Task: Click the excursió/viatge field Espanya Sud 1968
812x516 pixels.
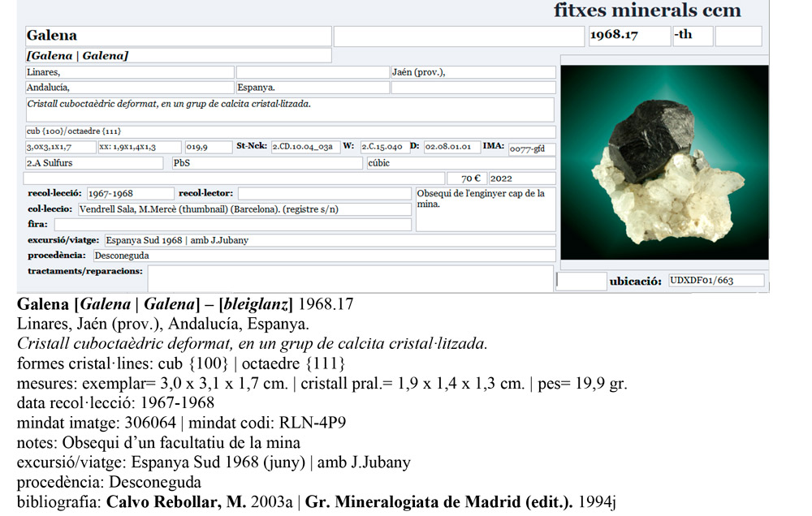Action: click(x=330, y=241)
